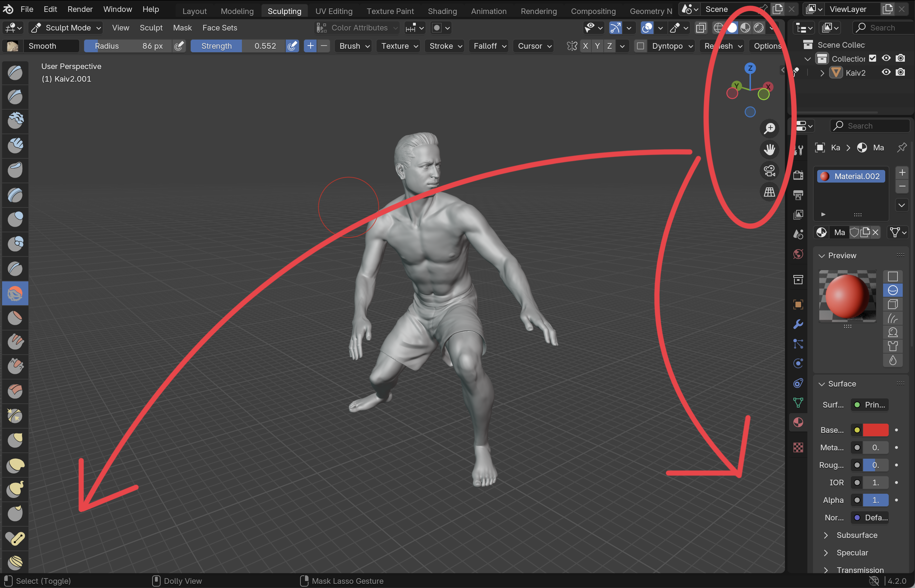
Task: Hide Kaiv2 object via eye icon
Action: 886,72
